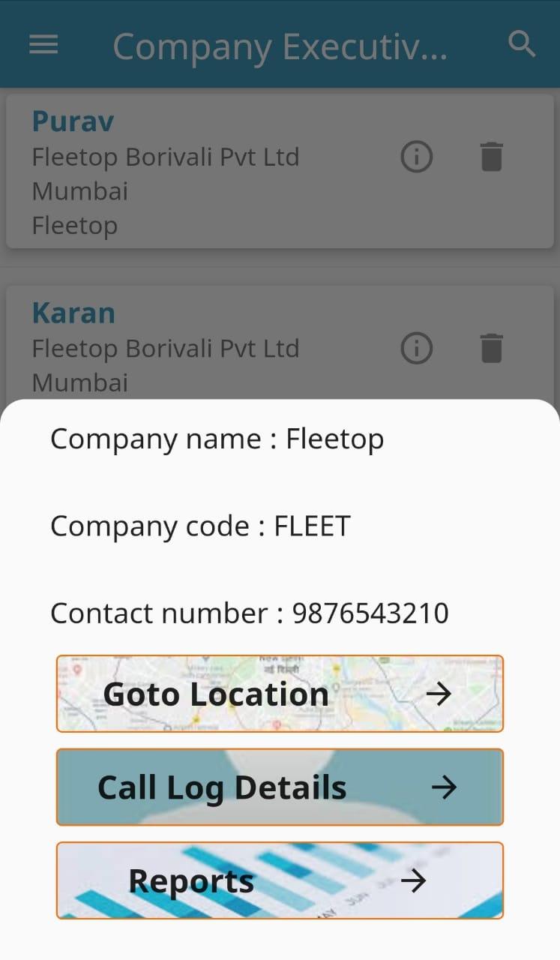Tap Company name Fleetop line
Screen dimensions: 560x960
[217, 439]
